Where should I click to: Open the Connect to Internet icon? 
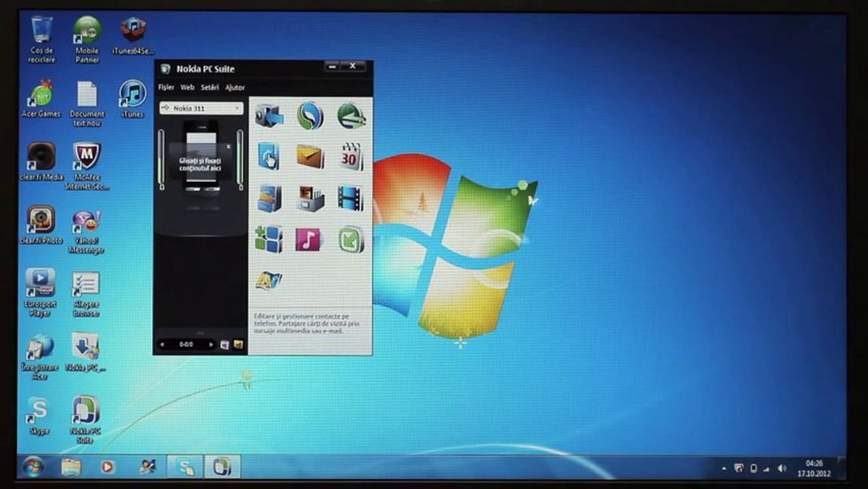pyautogui.click(x=352, y=115)
